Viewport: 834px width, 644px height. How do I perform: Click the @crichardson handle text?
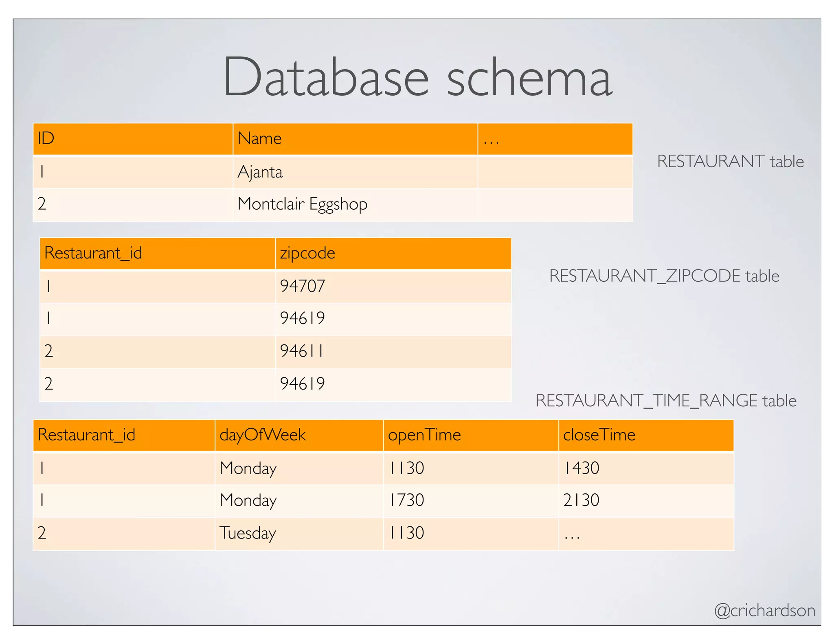[x=764, y=611]
